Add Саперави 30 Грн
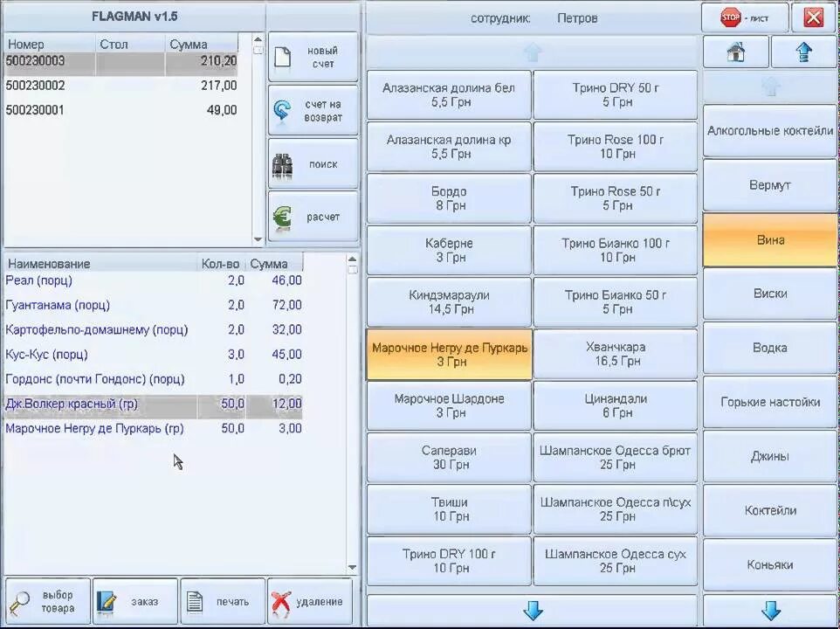Screen dimensions: 840x629 [x=449, y=458]
